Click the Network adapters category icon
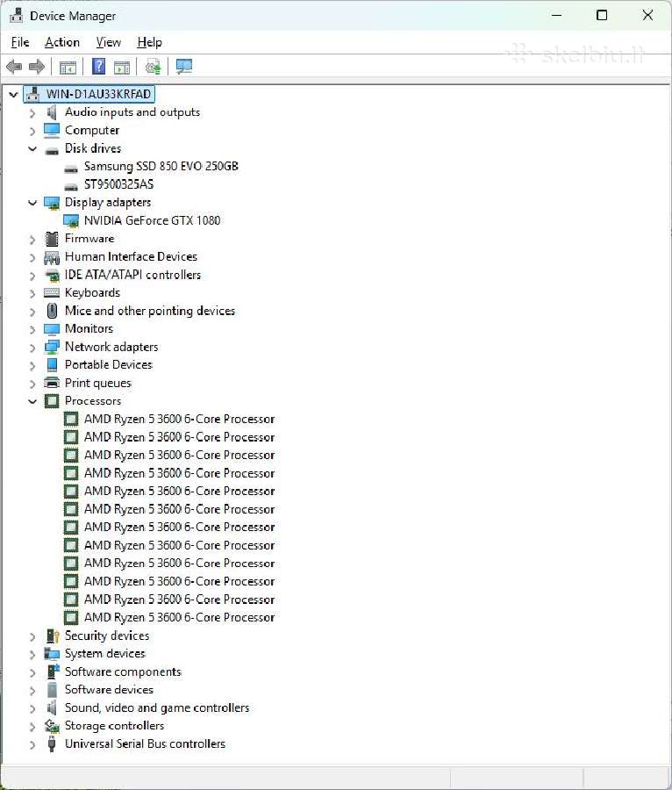672x790 pixels. pyautogui.click(x=52, y=347)
